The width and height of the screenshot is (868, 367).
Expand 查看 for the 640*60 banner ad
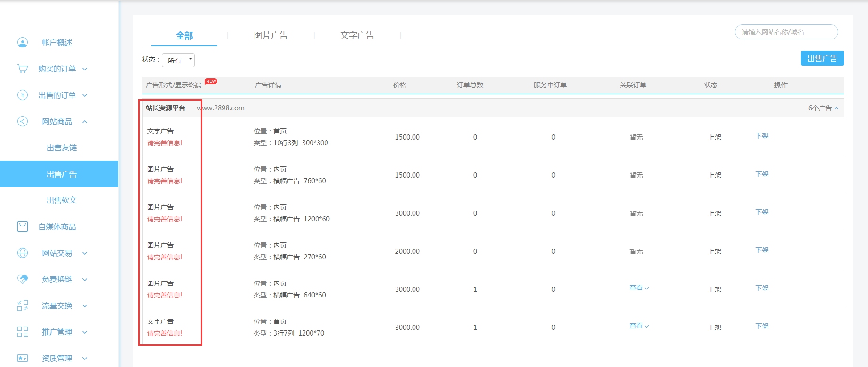click(x=639, y=288)
